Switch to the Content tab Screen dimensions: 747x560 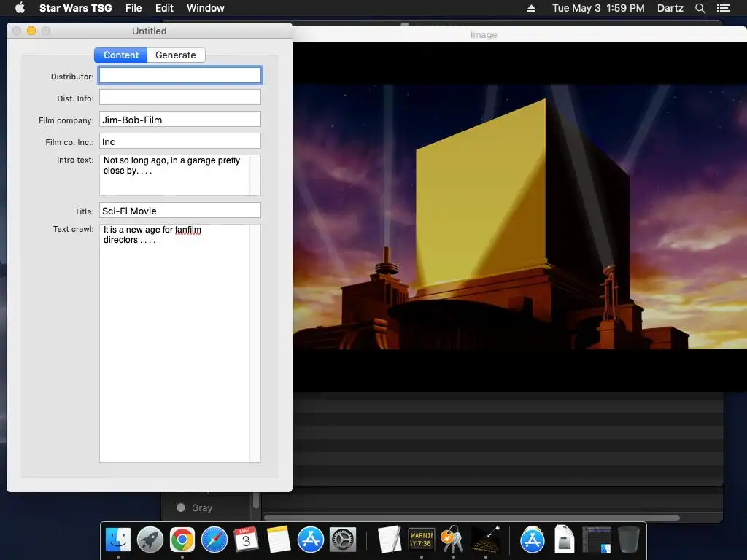coord(121,55)
